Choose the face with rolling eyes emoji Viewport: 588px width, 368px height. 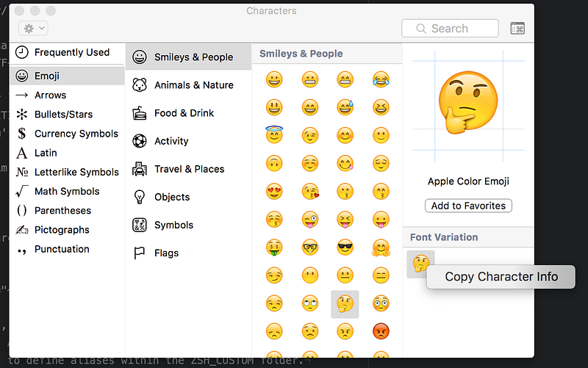point(309,303)
